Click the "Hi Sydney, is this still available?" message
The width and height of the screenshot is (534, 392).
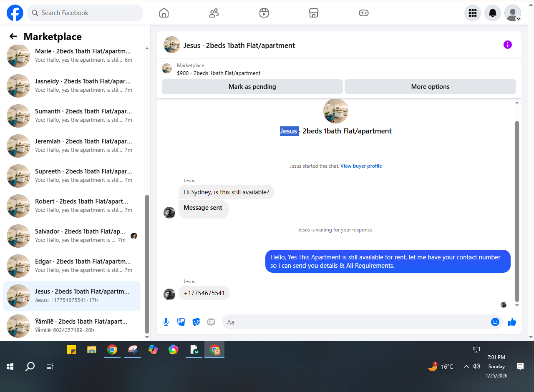coord(227,192)
